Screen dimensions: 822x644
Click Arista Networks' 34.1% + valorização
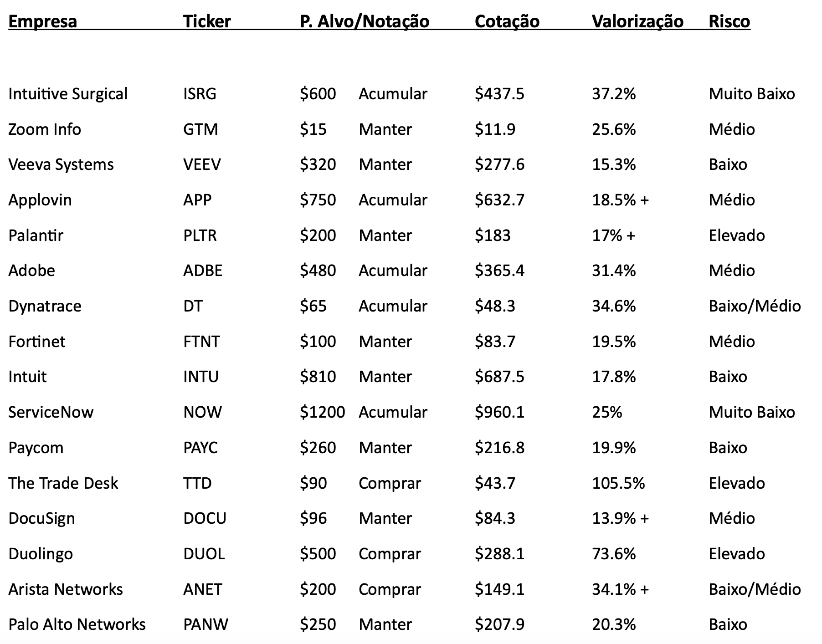tap(620, 589)
